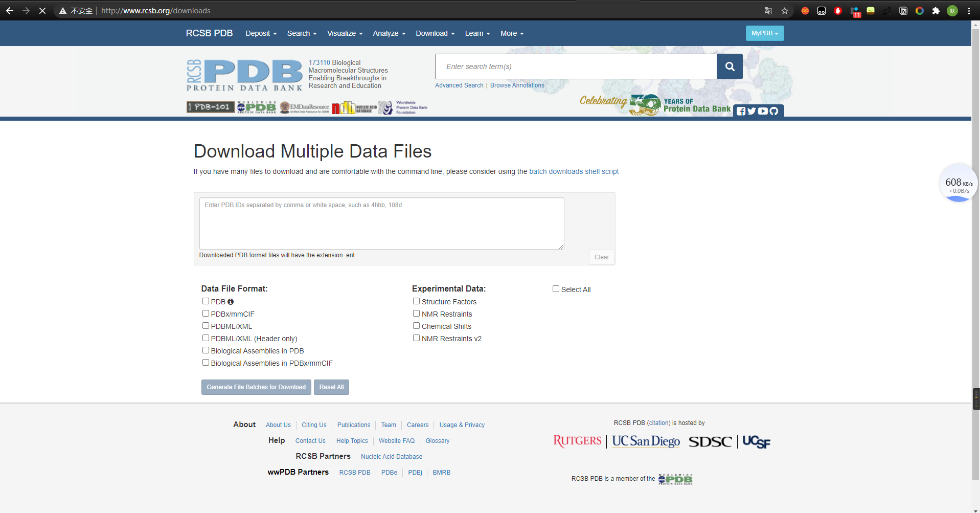Image resolution: width=980 pixels, height=513 pixels.
Task: Click the PDB format info icon
Action: [x=231, y=302]
